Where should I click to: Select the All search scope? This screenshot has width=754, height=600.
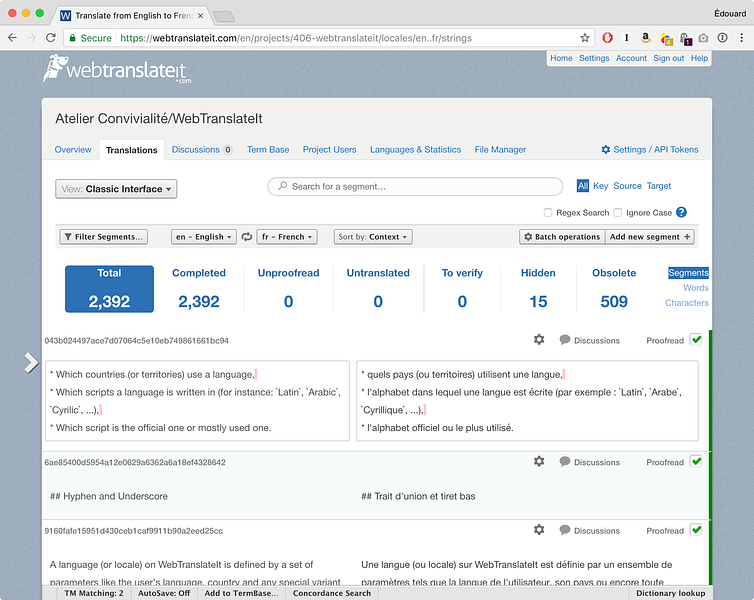pyautogui.click(x=583, y=186)
